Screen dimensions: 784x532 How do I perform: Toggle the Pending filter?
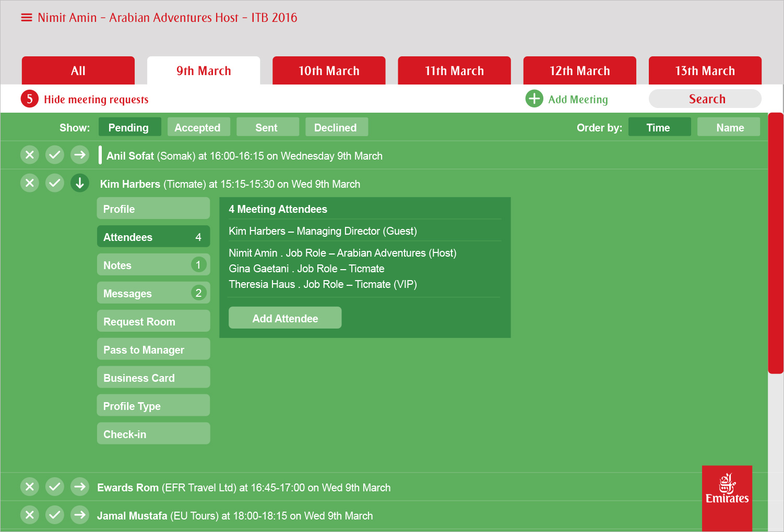tap(128, 127)
